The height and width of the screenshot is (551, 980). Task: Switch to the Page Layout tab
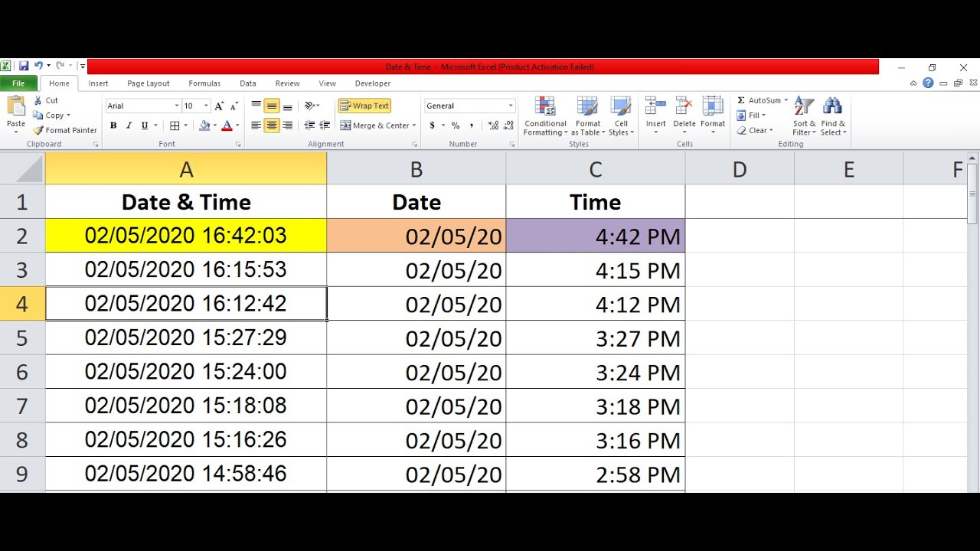[149, 83]
